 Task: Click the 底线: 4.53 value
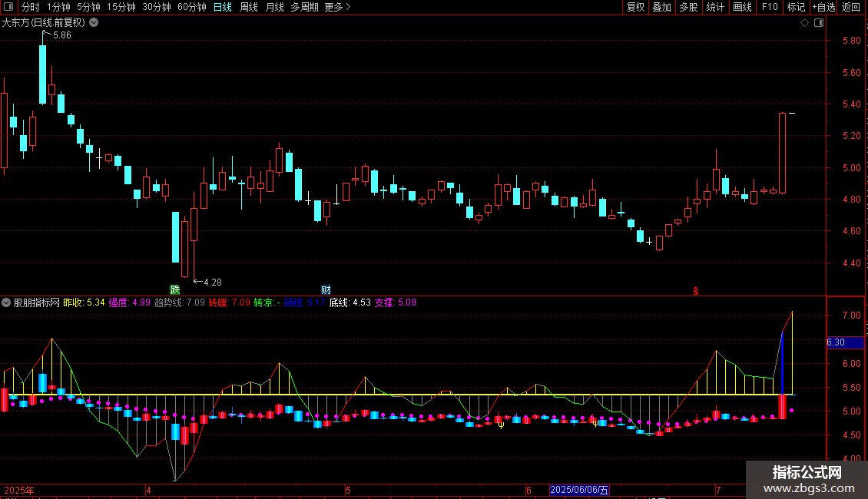(x=350, y=302)
